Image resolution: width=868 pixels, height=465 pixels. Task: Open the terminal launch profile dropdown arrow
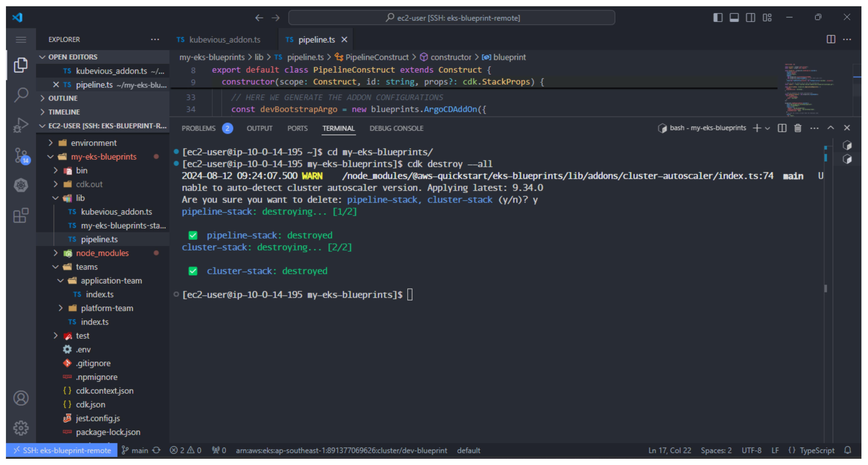coord(768,128)
